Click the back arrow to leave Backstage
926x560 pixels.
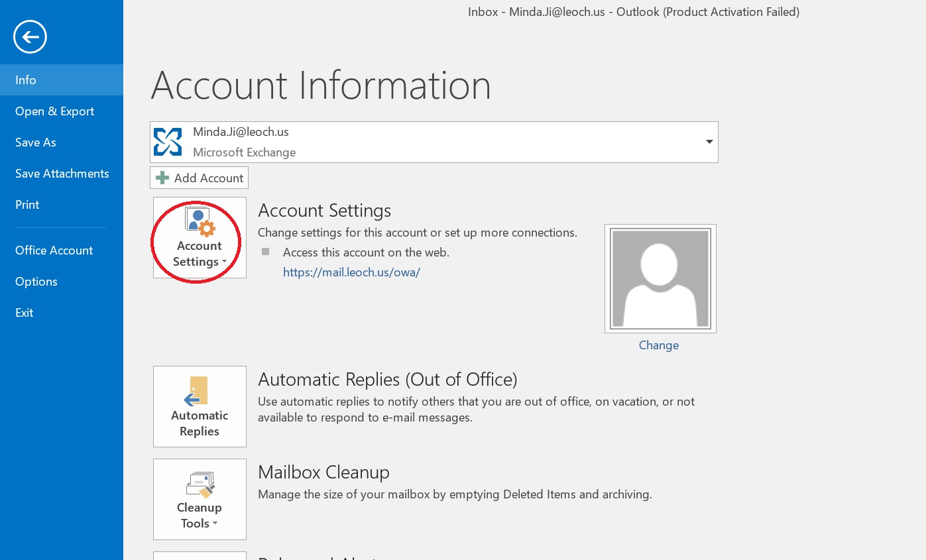(30, 36)
